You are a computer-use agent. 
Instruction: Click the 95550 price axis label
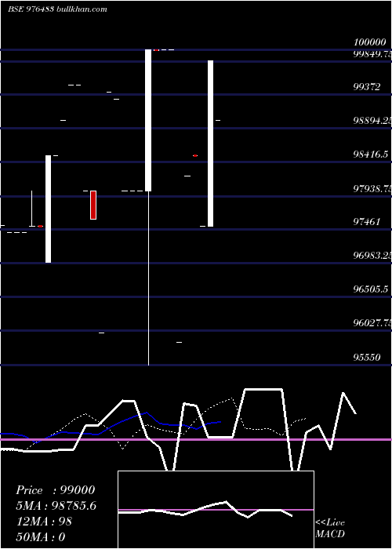click(x=366, y=358)
